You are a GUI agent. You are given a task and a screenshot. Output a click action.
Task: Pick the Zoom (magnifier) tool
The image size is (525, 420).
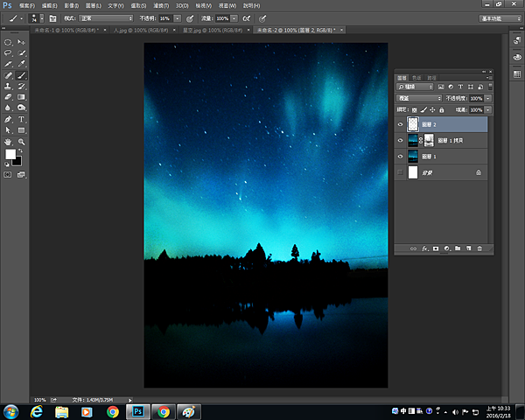point(22,141)
